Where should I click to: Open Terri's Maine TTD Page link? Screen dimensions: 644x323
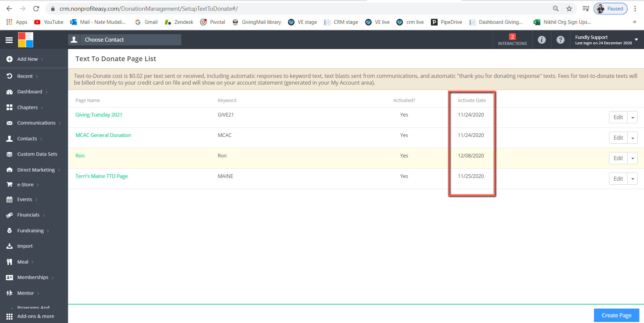click(x=101, y=176)
